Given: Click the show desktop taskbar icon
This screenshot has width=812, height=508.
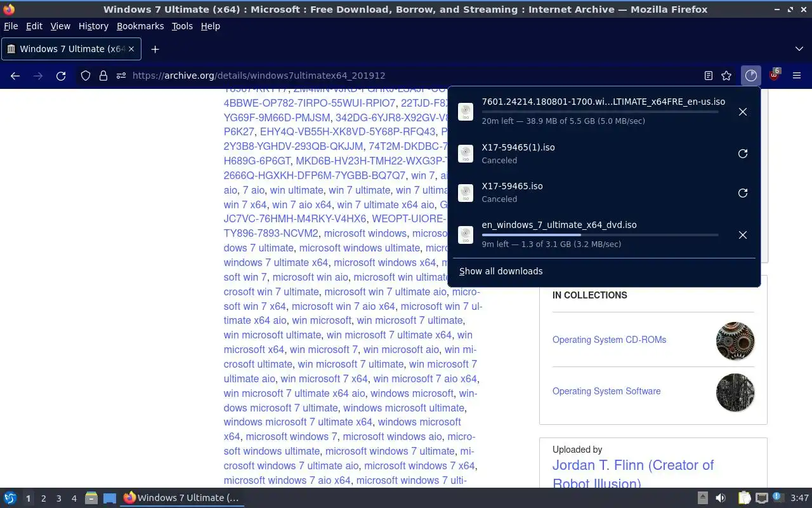Looking at the screenshot, I should point(110,498).
